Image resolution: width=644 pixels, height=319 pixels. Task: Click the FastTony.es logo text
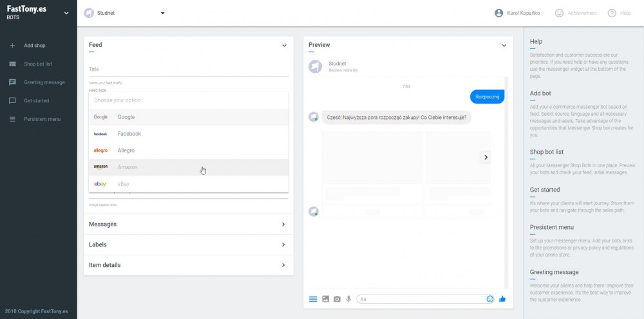[x=26, y=9]
